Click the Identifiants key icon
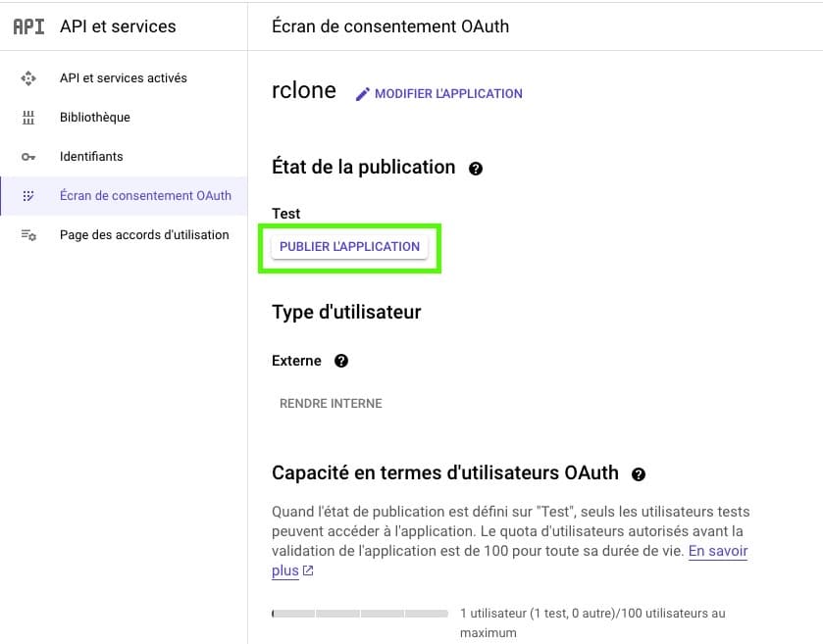Screen dimensions: 823x644 click(x=28, y=157)
